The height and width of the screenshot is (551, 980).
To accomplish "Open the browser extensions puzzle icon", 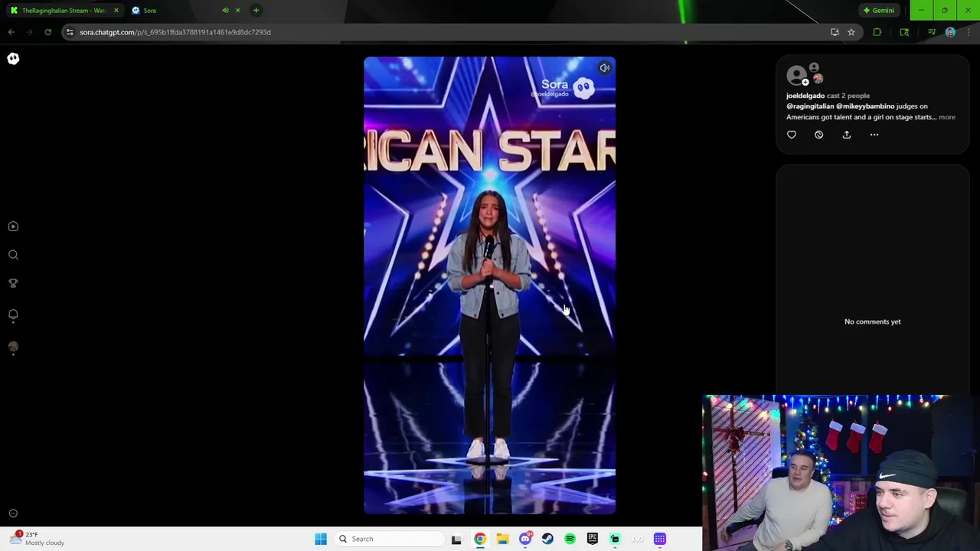I will click(x=877, y=32).
